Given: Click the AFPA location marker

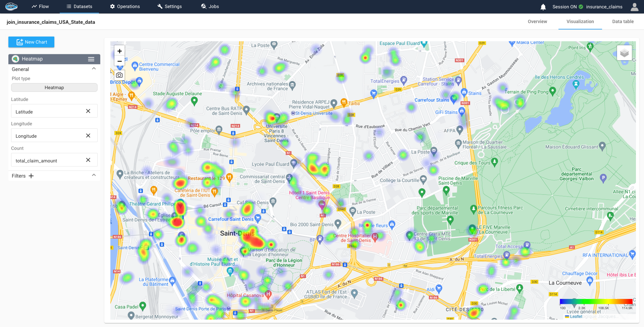Looking at the screenshot, I should click(460, 130).
